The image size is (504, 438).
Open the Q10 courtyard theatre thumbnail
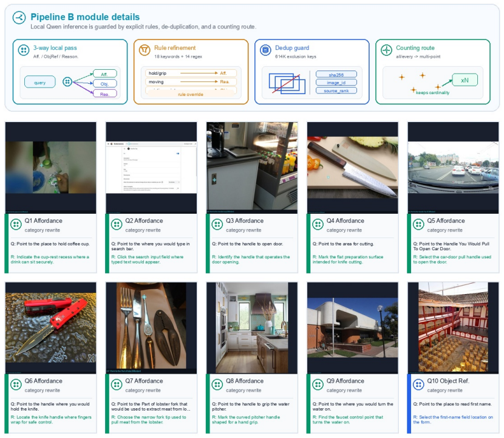(453, 327)
